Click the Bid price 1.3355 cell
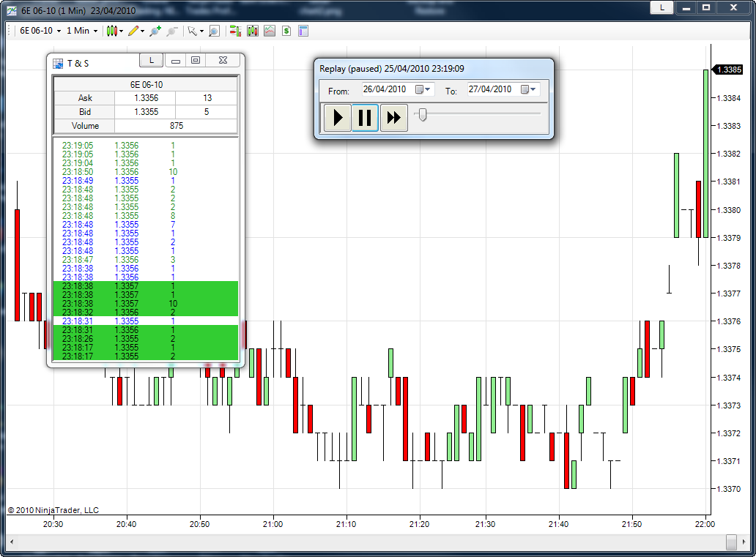Image resolution: width=756 pixels, height=557 pixels. tap(146, 112)
